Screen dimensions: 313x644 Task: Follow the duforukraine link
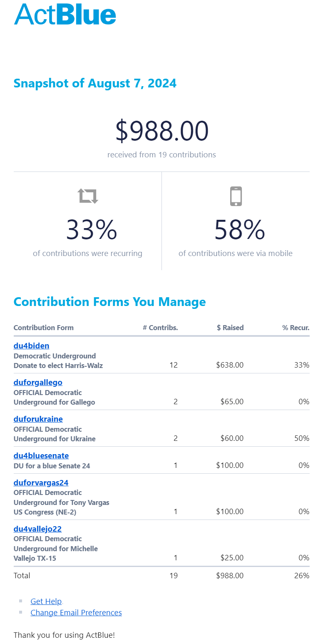(x=38, y=419)
